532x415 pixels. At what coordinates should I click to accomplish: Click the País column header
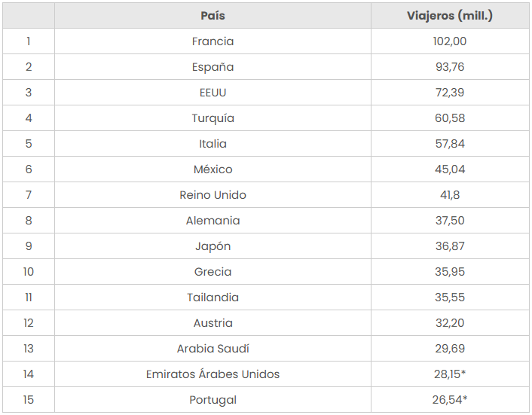[212, 16]
